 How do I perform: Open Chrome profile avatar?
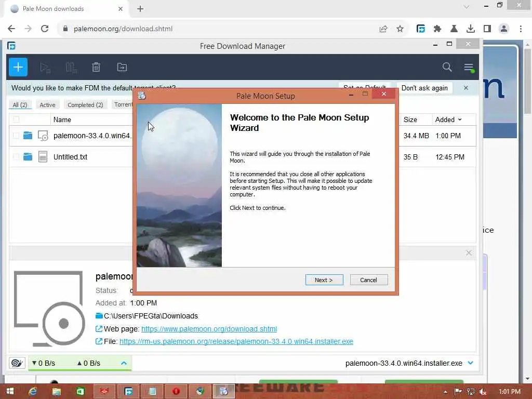(x=504, y=29)
